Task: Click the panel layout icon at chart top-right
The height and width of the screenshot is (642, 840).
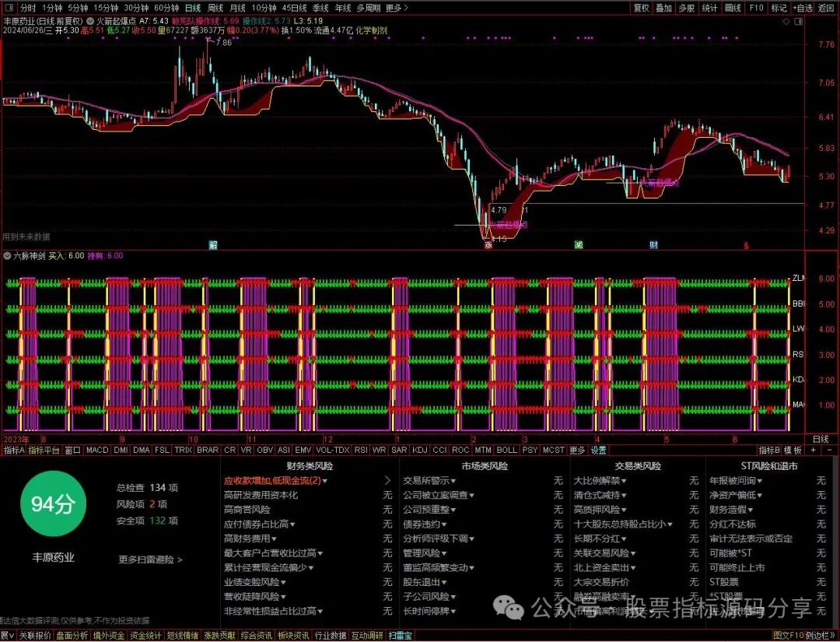Action: 799,22
